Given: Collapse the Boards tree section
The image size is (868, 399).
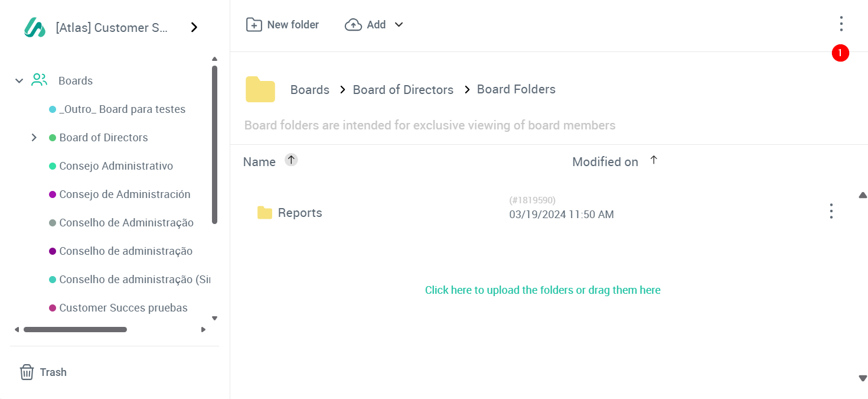Looking at the screenshot, I should point(19,81).
